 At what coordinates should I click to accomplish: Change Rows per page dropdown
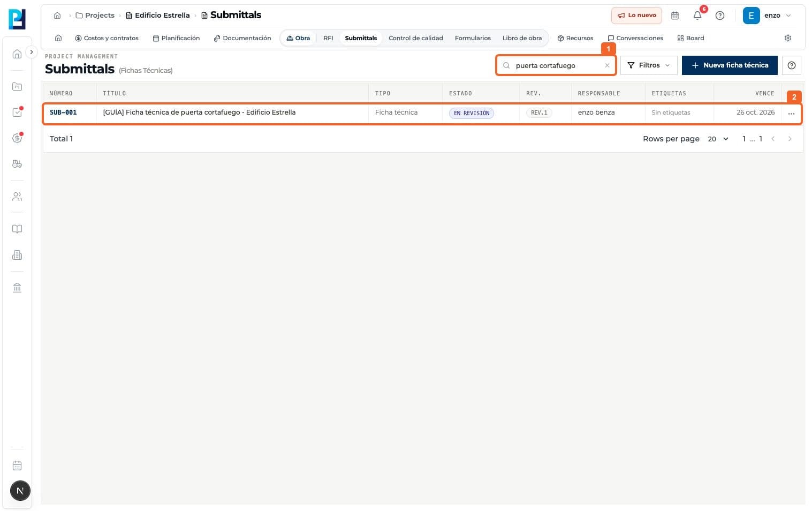[718, 139]
